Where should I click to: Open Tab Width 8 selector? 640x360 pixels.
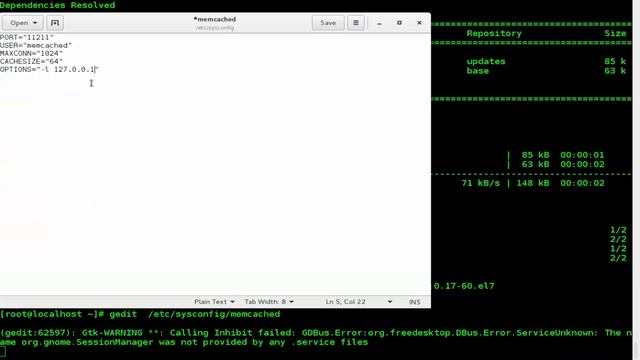click(x=269, y=302)
